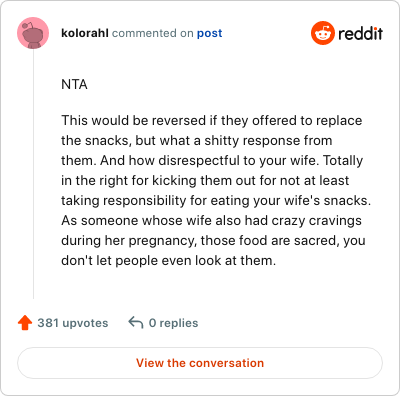Screen dimensions: 400x396
Task: Click the line "the snacks, but what a..."
Action: [197, 140]
